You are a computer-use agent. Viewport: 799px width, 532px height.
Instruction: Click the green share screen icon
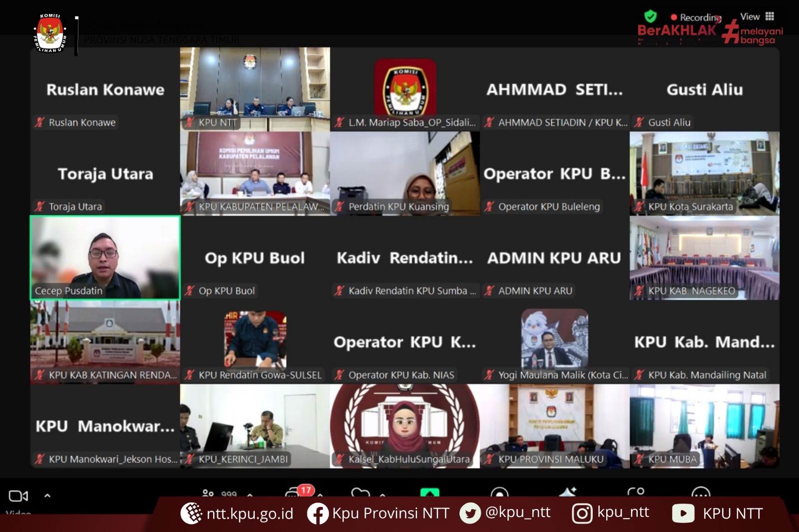click(x=429, y=493)
